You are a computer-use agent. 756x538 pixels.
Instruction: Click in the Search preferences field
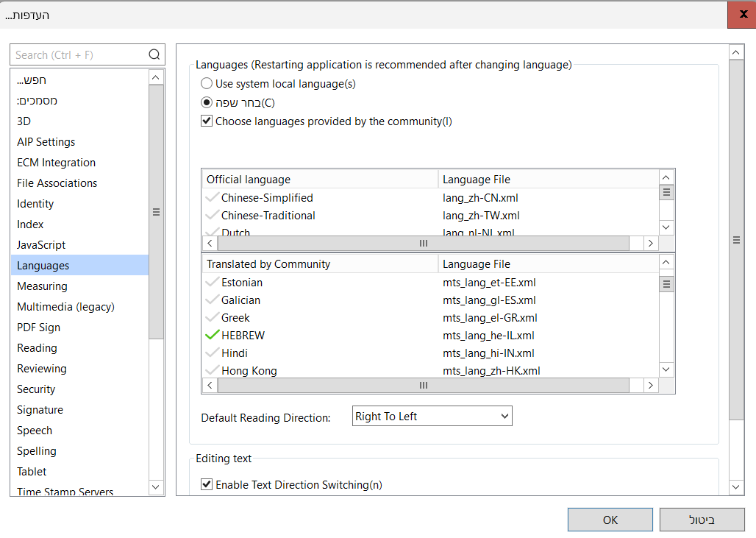tap(77, 54)
